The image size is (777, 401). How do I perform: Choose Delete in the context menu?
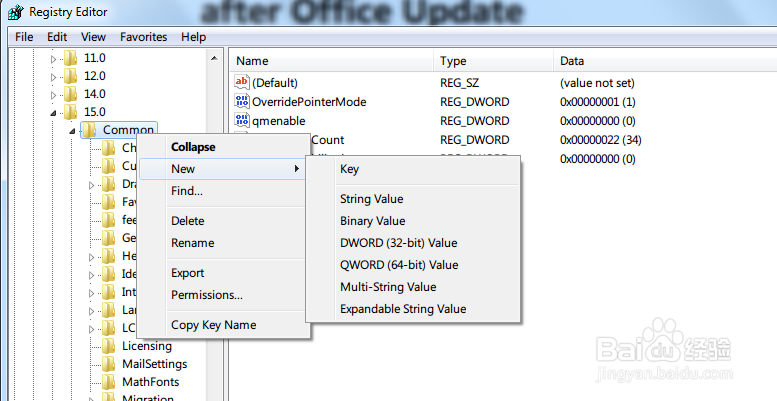tap(223, 221)
